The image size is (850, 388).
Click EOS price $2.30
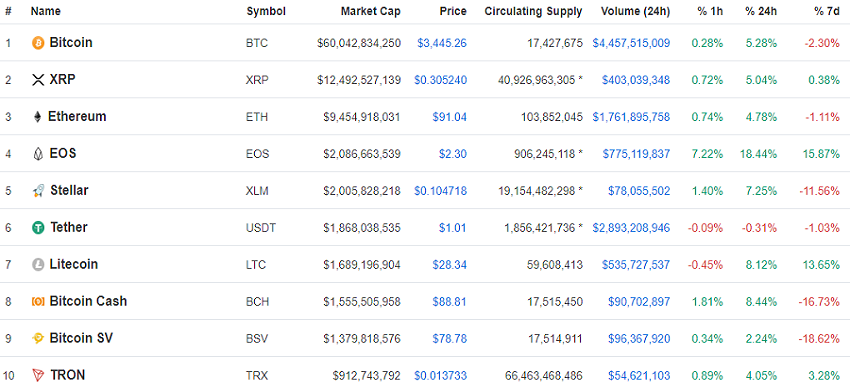[x=453, y=154]
